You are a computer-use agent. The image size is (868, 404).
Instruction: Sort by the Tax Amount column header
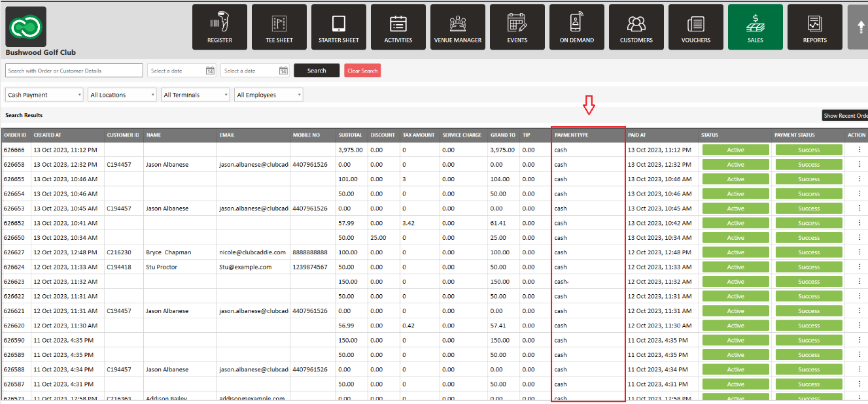419,135
